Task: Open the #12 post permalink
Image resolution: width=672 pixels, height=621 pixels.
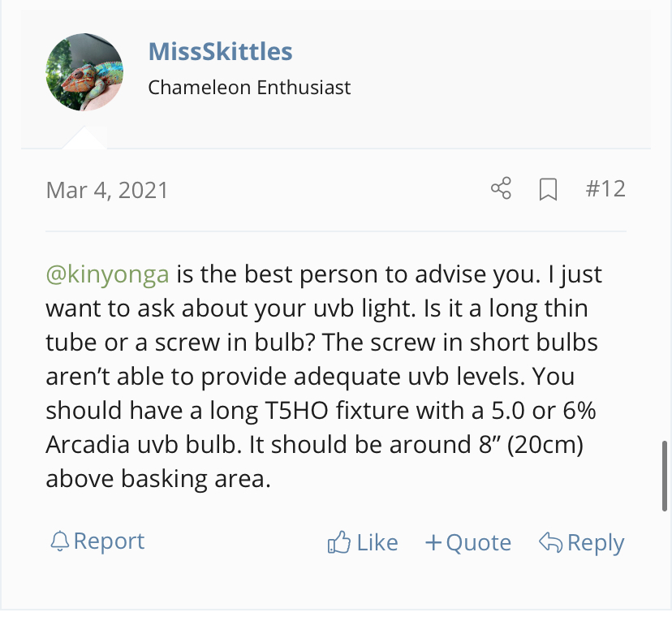Action: (x=605, y=189)
